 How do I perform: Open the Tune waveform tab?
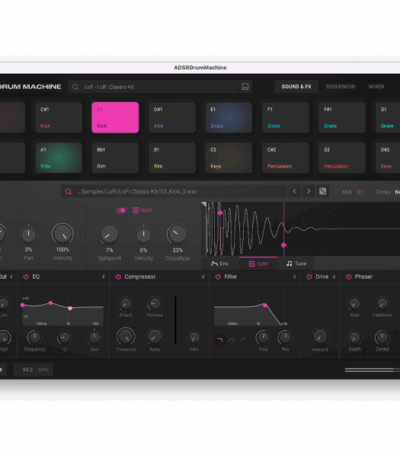point(296,264)
